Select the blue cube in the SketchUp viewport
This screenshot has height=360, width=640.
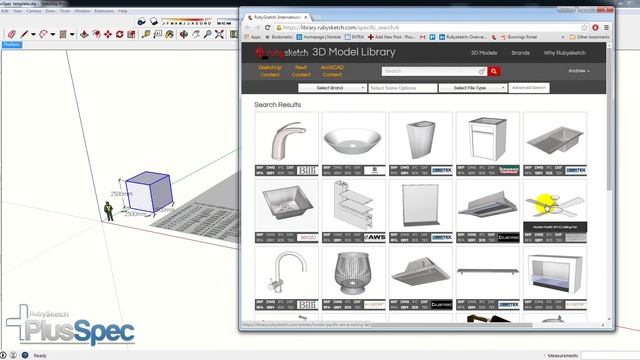coord(149,191)
